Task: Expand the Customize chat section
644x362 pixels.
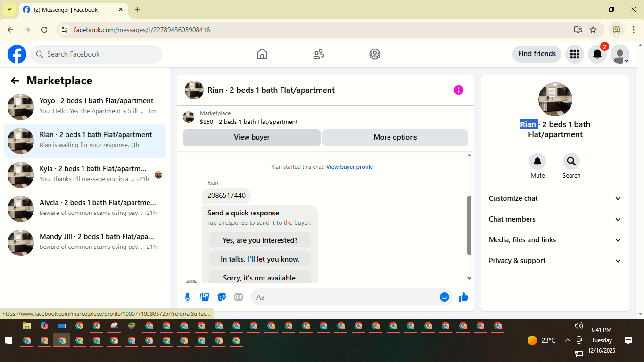Action: point(555,198)
